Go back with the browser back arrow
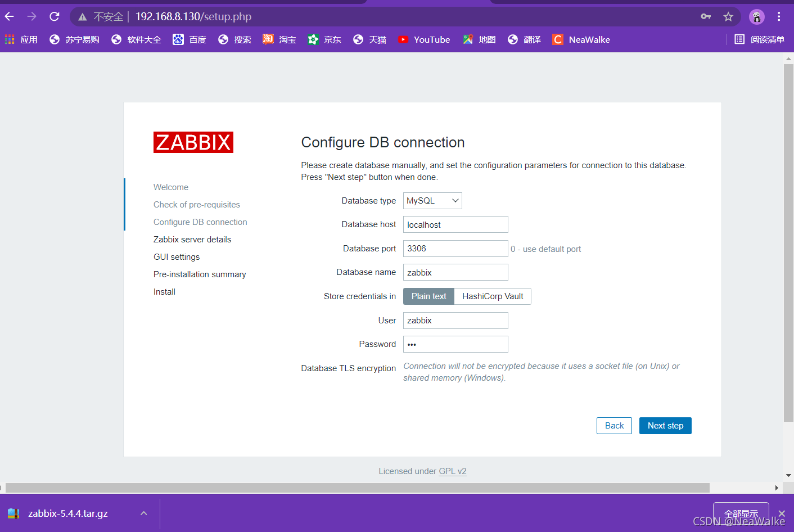 pos(10,16)
